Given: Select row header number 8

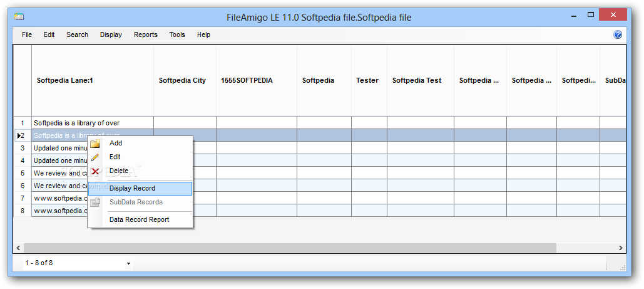Looking at the screenshot, I should [x=23, y=211].
